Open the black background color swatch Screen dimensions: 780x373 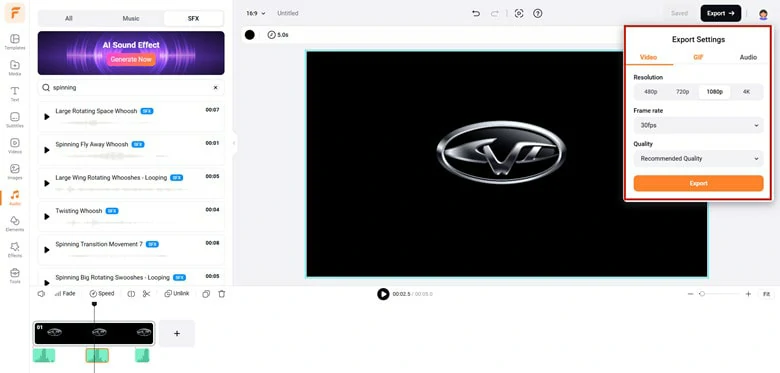click(x=250, y=35)
